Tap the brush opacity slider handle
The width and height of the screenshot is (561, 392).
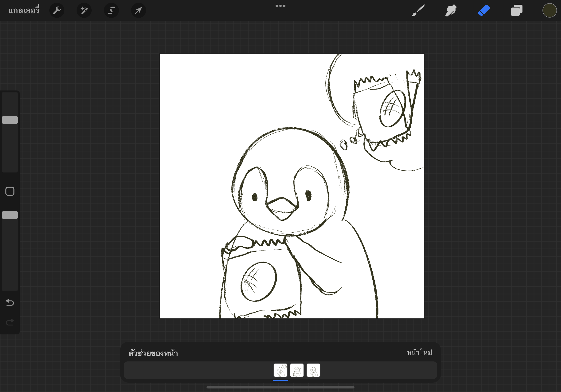(x=10, y=215)
